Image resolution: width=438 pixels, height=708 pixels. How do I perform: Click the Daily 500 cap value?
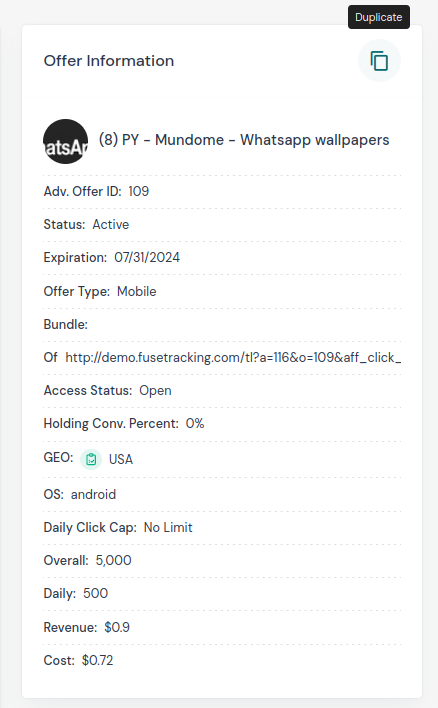pyautogui.click(x=96, y=593)
